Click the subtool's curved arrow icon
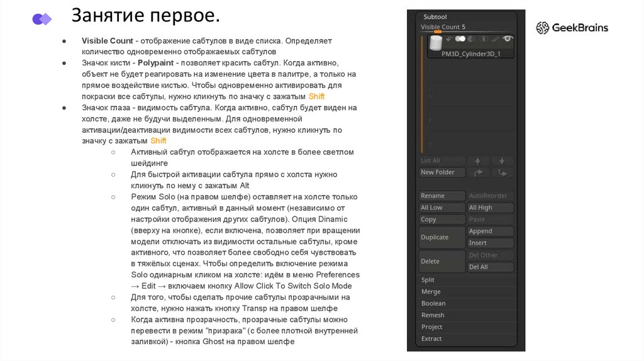Image resolution: width=644 pixels, height=361 pixels. pos(449,39)
